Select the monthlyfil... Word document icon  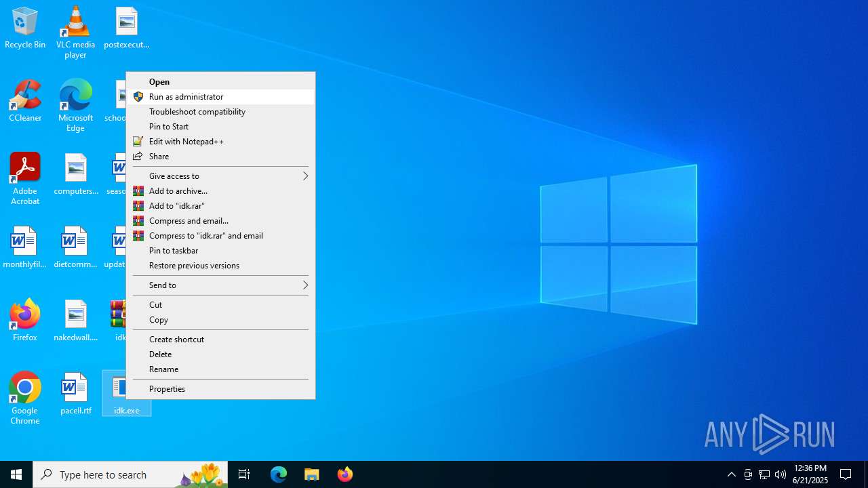(x=25, y=248)
